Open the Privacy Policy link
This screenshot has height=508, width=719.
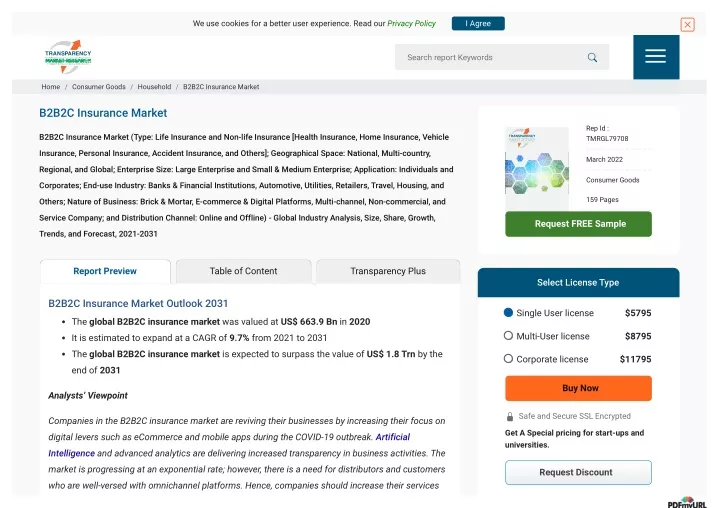pyautogui.click(x=411, y=23)
